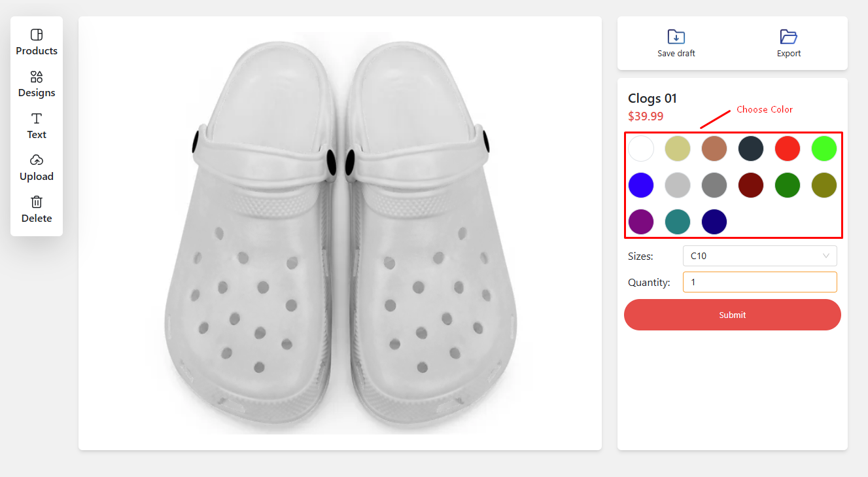Open the Sizes dropdown showing C10
Screen dimensions: 868x477
[x=759, y=256]
